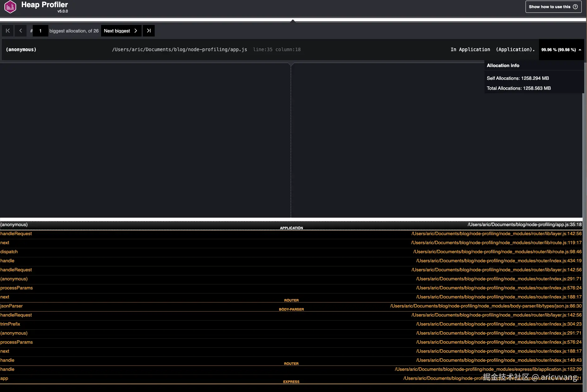Image resolution: width=587 pixels, height=392 pixels.
Task: Click the app.js:35 path in the header
Action: point(180,49)
